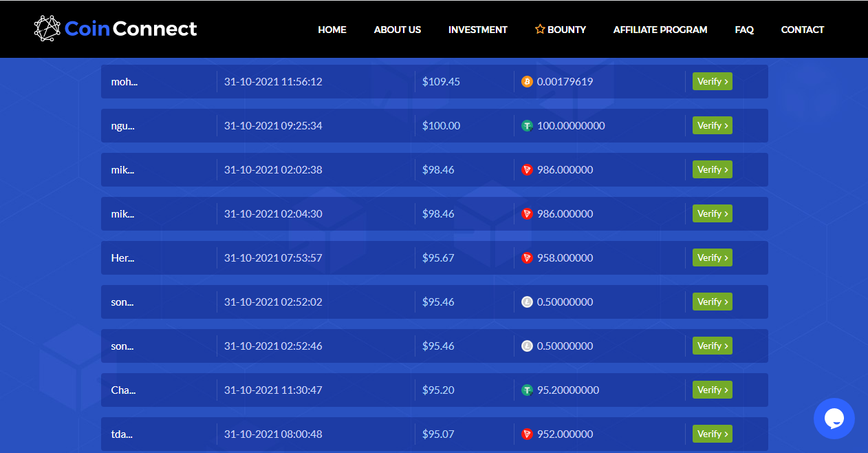Click Tron icon next to 952.000000
Screen dimensions: 868x453
pyautogui.click(x=528, y=434)
